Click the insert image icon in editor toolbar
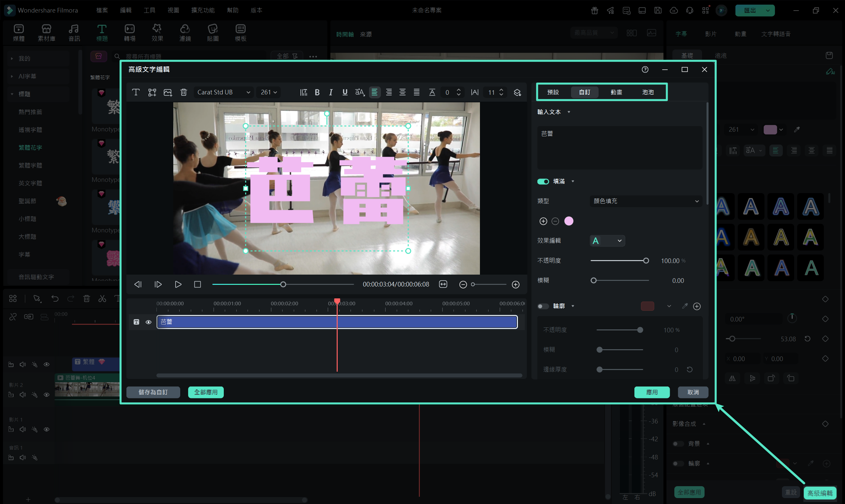Viewport: 845px width, 504px height. click(x=168, y=92)
